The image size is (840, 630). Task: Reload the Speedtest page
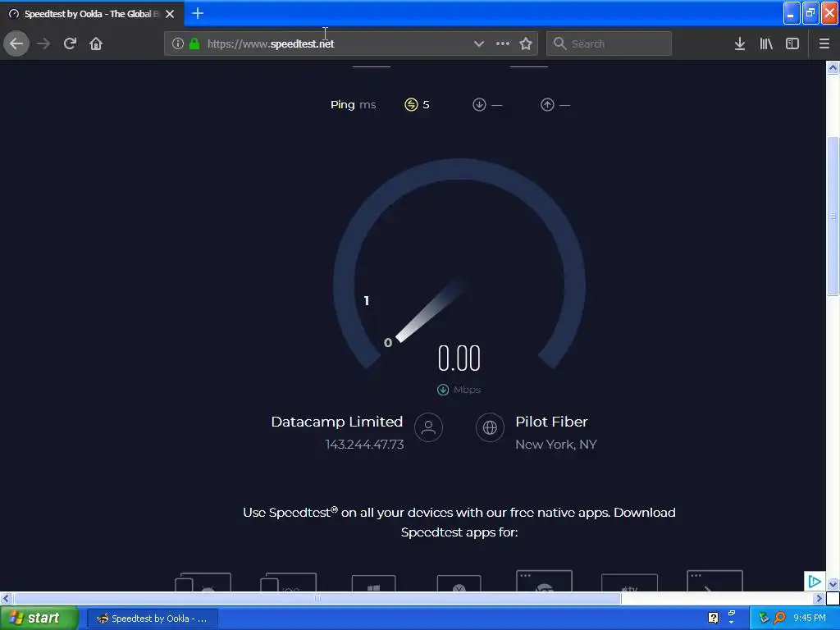click(70, 43)
